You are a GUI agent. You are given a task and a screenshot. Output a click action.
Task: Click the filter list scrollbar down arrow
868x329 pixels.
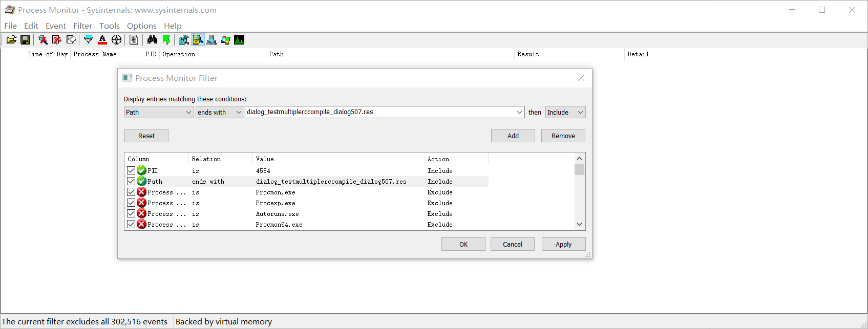pos(580,224)
